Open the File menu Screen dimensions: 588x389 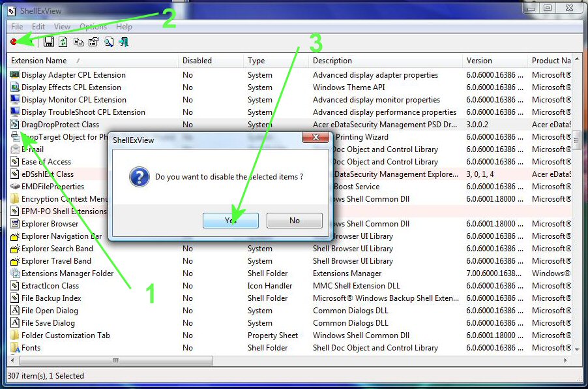(17, 27)
